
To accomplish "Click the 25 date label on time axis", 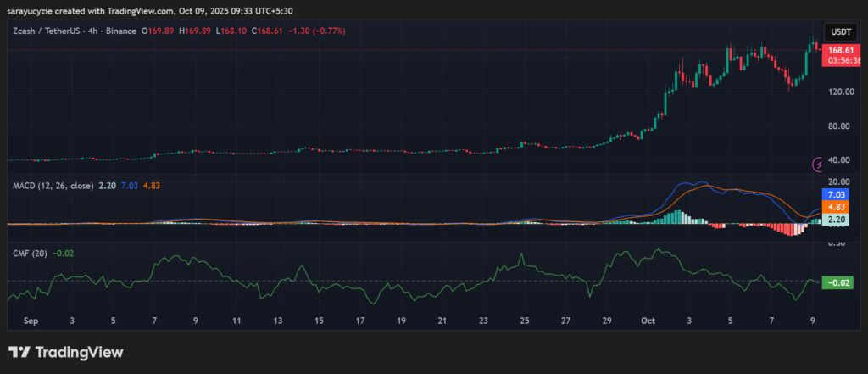I will [525, 322].
